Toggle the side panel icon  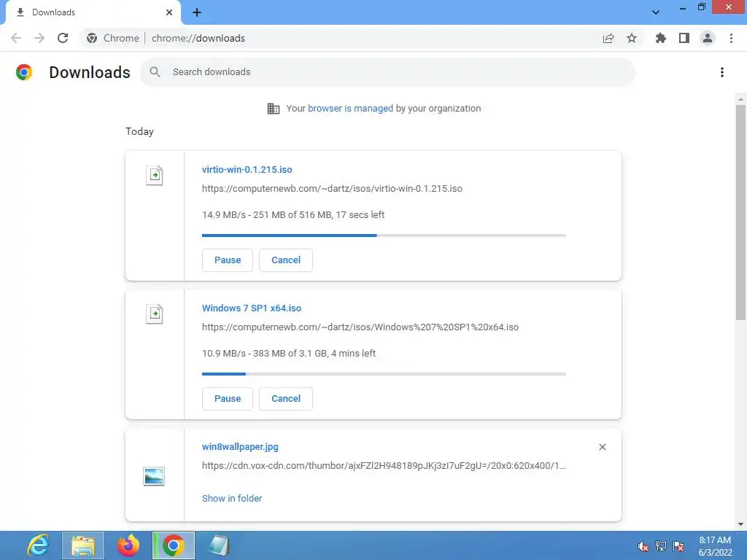[684, 38]
